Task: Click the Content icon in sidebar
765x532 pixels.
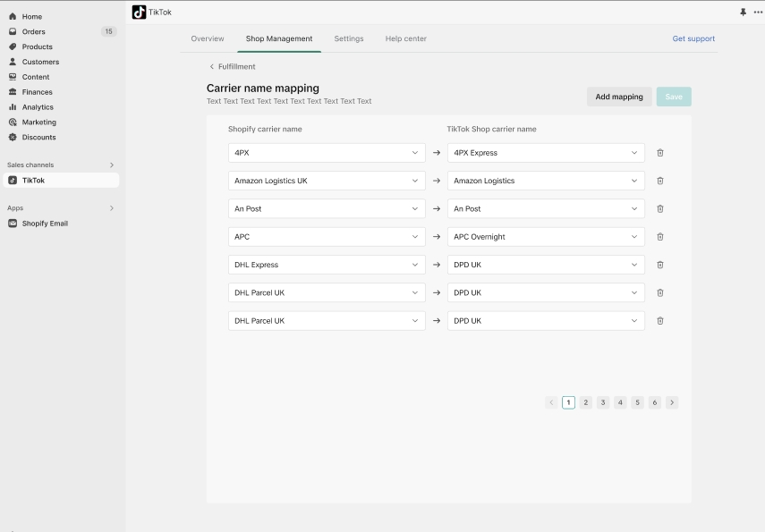Action: pyautogui.click(x=13, y=77)
